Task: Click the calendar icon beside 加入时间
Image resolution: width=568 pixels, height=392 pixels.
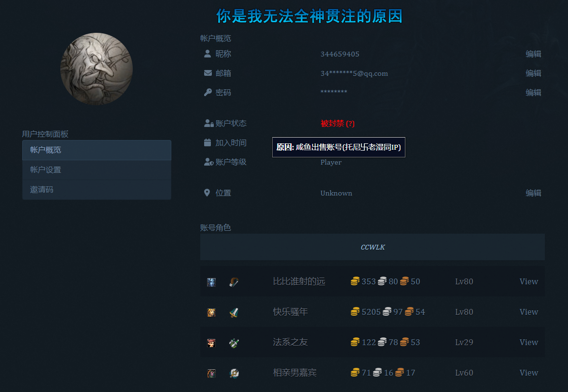Action: (x=208, y=143)
